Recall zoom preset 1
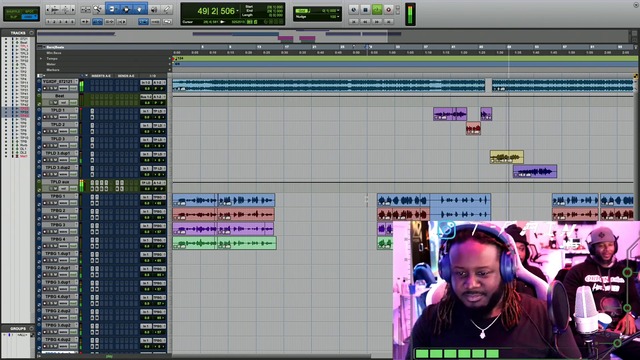The image size is (640, 360). (49, 21)
